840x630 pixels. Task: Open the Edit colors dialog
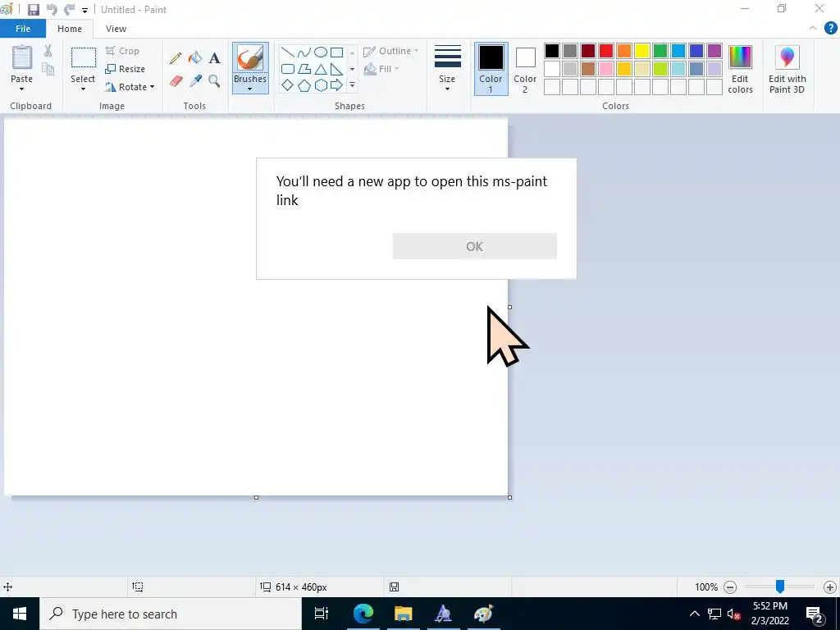pos(740,70)
